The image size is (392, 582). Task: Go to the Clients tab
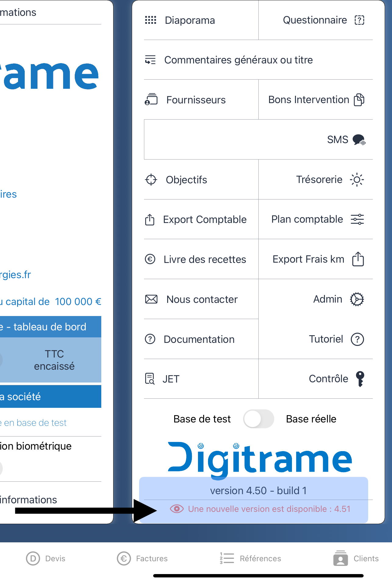point(356,559)
